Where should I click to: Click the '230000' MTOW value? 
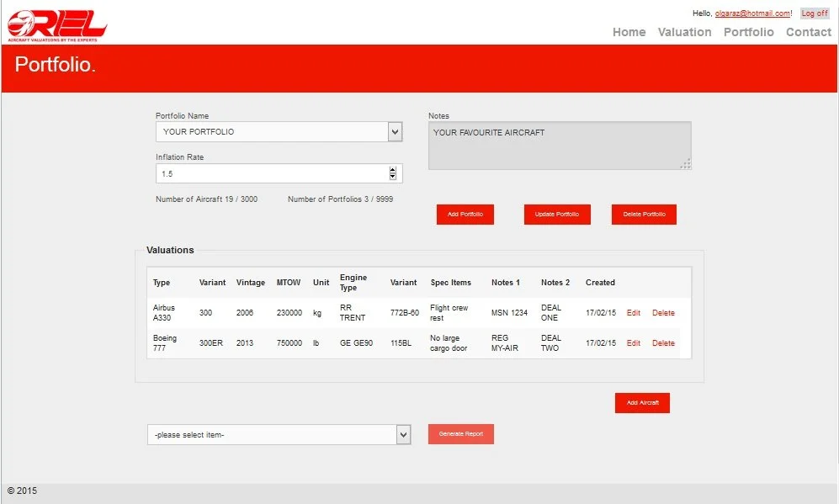pyautogui.click(x=289, y=312)
